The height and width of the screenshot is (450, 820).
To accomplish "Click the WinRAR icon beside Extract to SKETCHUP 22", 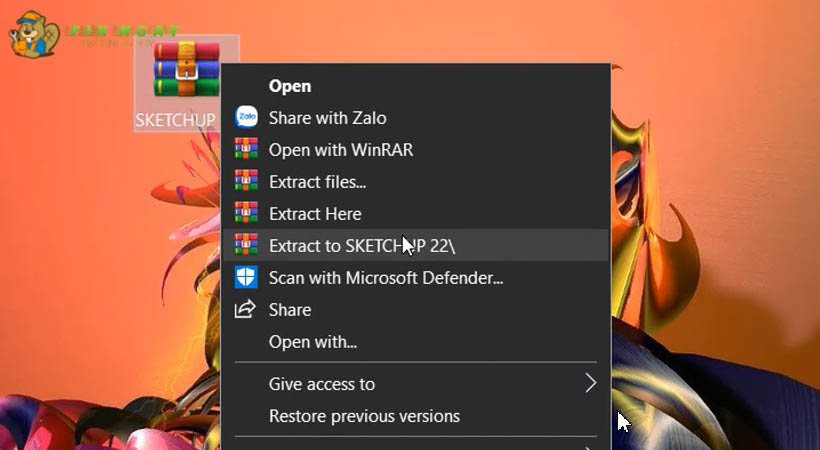I will click(x=246, y=246).
